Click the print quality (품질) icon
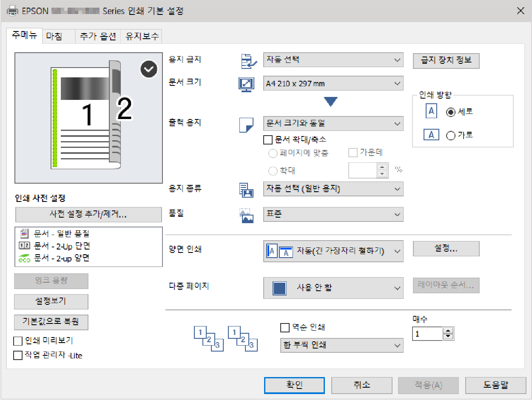Viewport: 532px width, 400px height. [246, 216]
